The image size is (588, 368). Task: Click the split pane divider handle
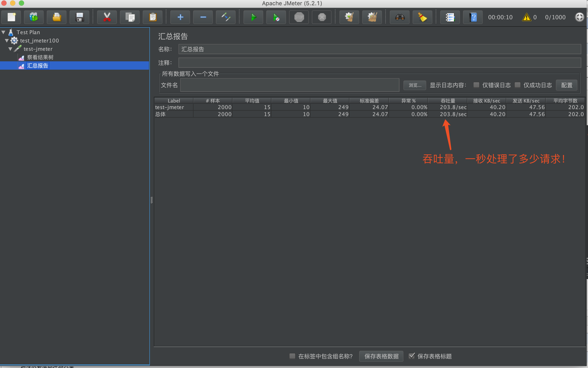(152, 200)
